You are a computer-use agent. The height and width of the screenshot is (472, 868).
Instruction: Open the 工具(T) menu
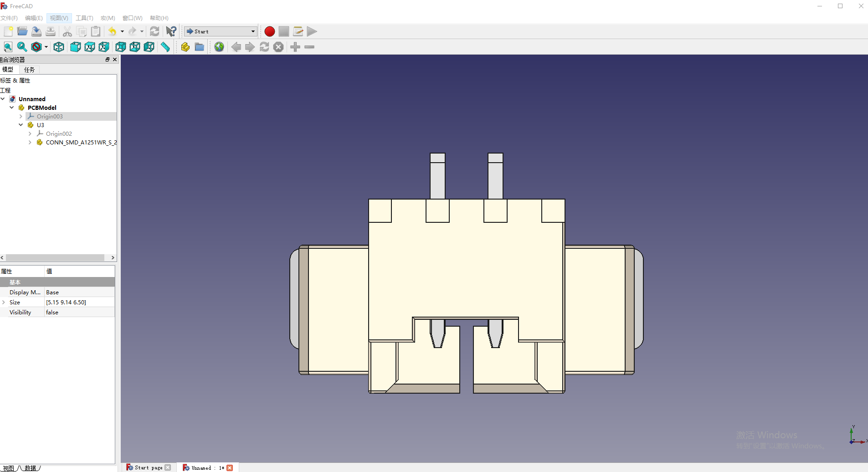(x=84, y=18)
